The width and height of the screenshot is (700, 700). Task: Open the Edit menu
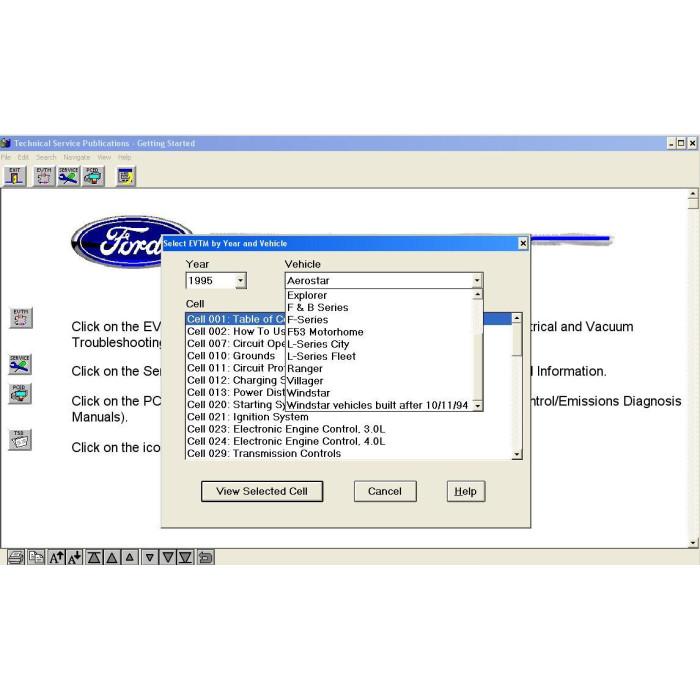click(23, 157)
